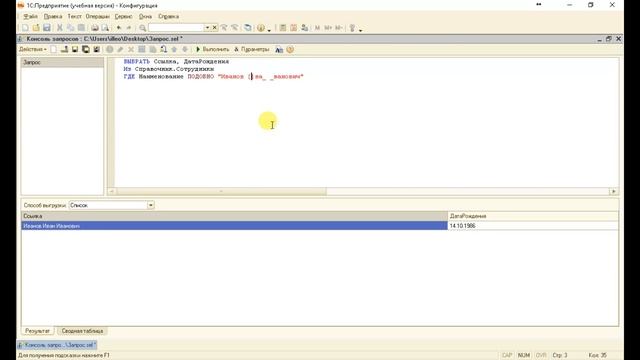Click the Cut scissors icon

point(60,28)
